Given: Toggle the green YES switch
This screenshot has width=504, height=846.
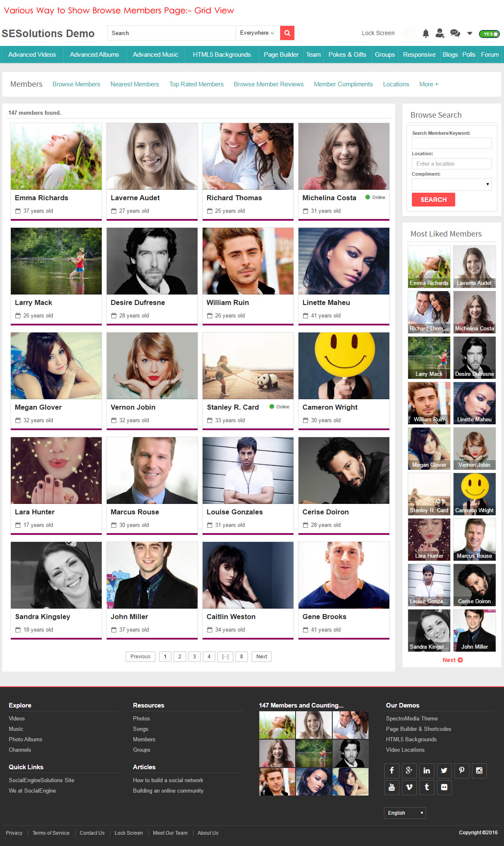Looking at the screenshot, I should point(489,34).
